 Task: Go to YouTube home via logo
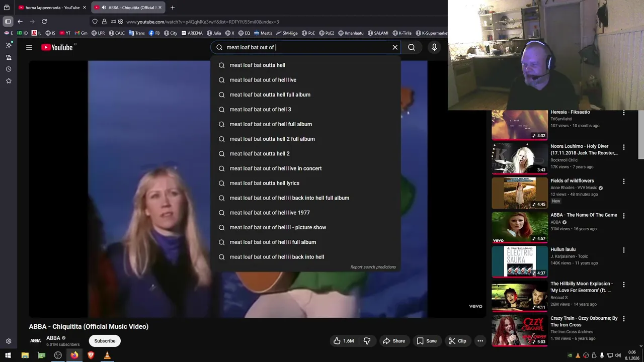(57, 47)
